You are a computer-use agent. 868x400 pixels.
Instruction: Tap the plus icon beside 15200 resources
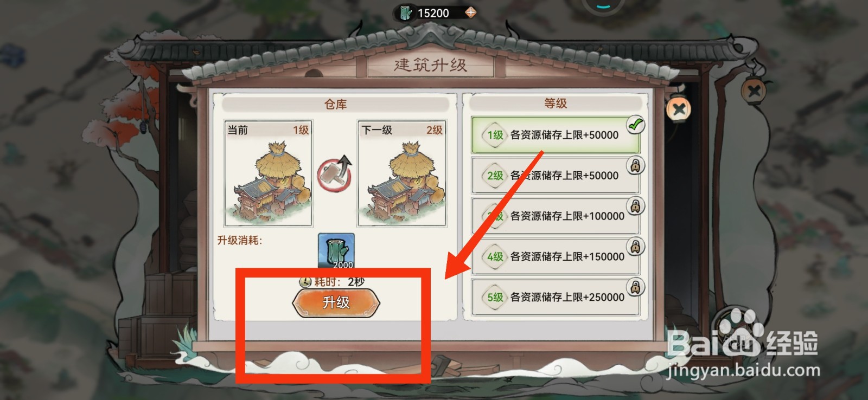(x=470, y=12)
